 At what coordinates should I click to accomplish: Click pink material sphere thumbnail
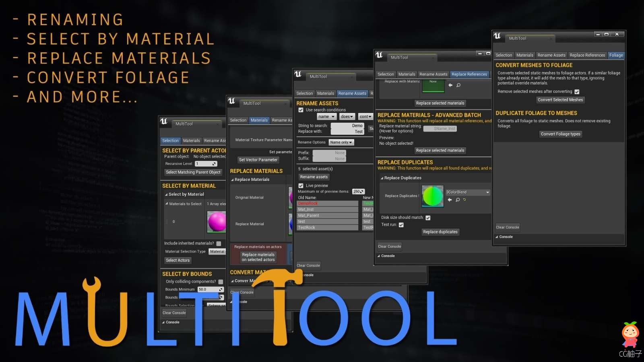[217, 222]
